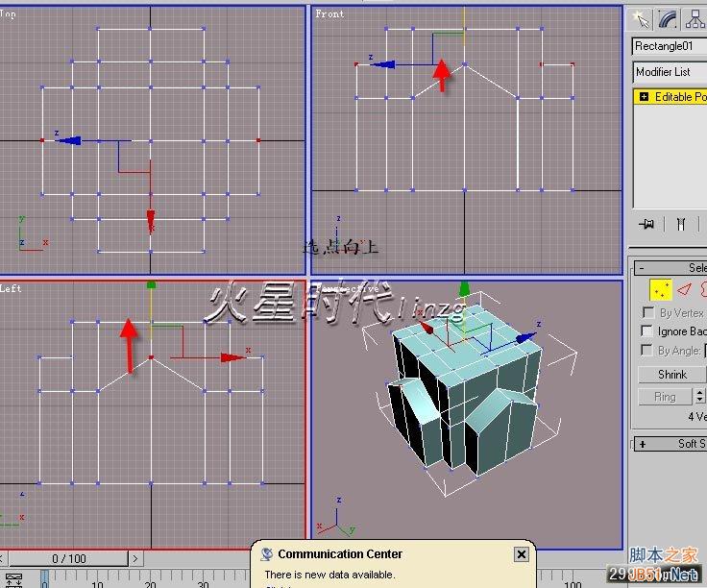The width and height of the screenshot is (707, 588).
Task: Click frame 20 on the track bar
Action: 150,583
